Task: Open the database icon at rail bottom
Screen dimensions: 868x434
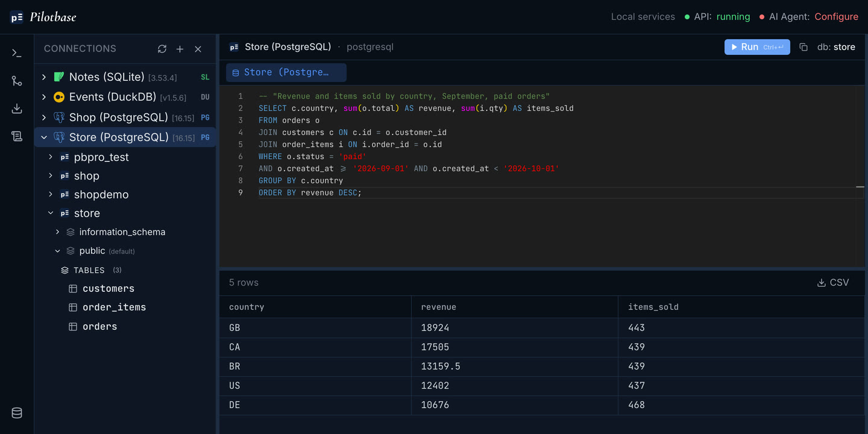Action: pyautogui.click(x=17, y=413)
